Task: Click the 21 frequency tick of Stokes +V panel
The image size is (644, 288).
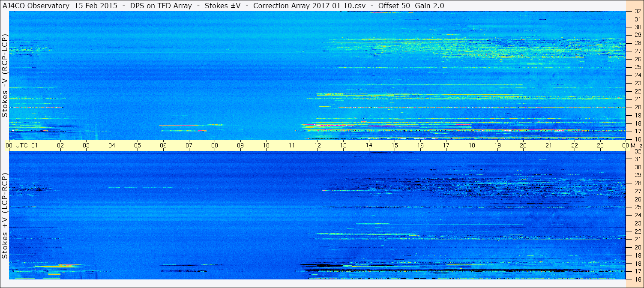Action: click(x=638, y=239)
